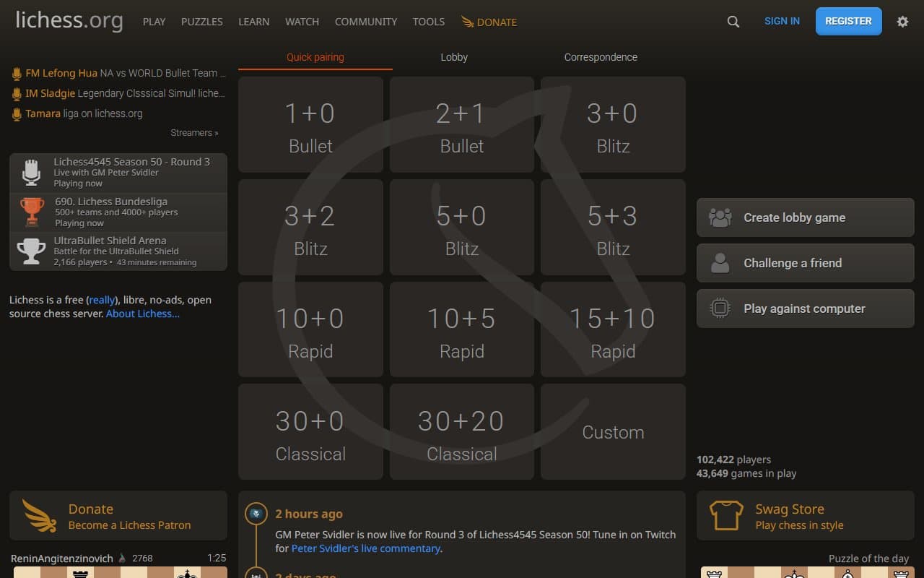The width and height of the screenshot is (924, 578).
Task: Click microphone icon beside Tamara
Action: [x=17, y=113]
